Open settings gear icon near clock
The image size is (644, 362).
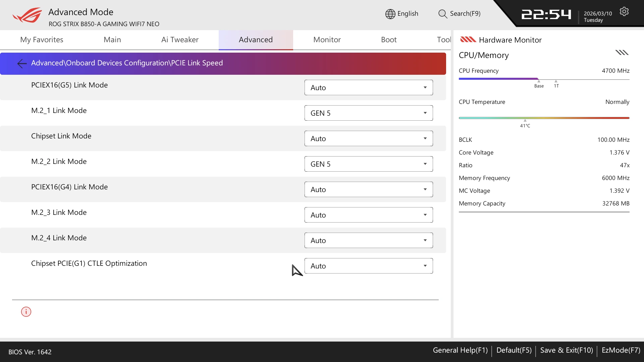(624, 12)
